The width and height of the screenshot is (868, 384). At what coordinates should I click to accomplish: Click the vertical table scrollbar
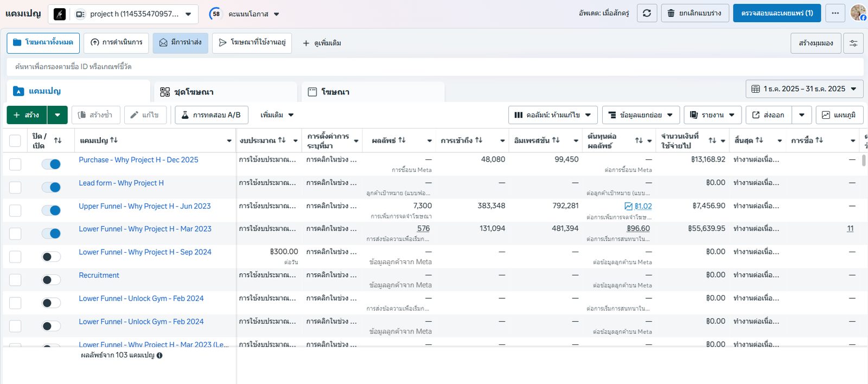click(864, 161)
